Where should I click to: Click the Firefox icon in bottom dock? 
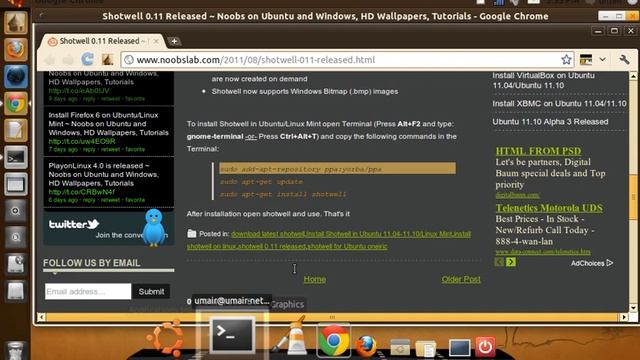tap(366, 346)
